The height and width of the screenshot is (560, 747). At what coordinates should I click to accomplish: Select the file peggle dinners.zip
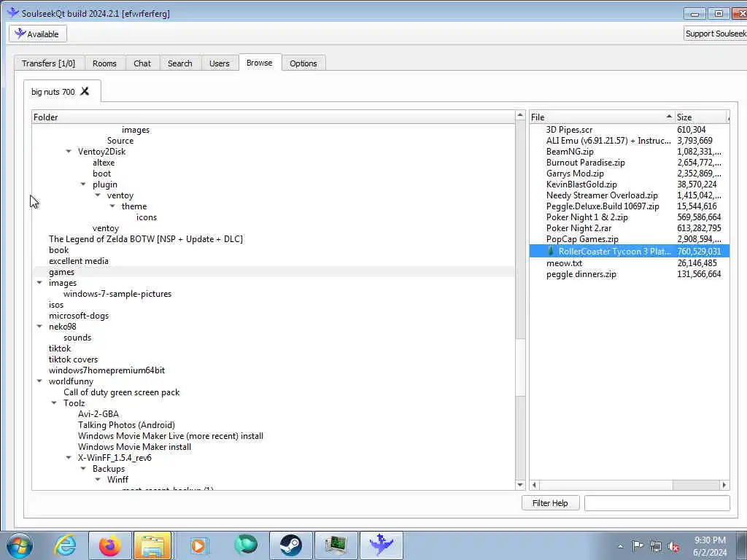[x=581, y=274]
